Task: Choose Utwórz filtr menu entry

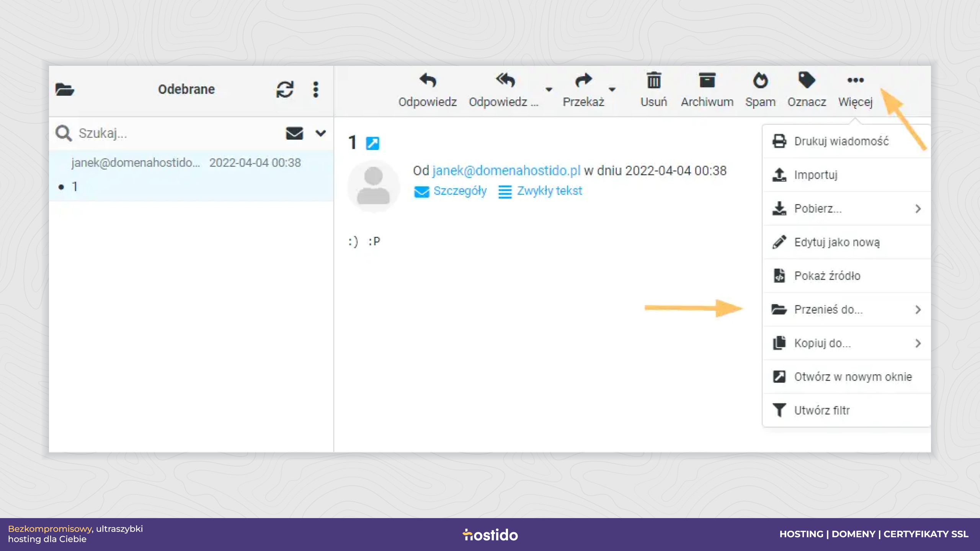Action: [846, 411]
